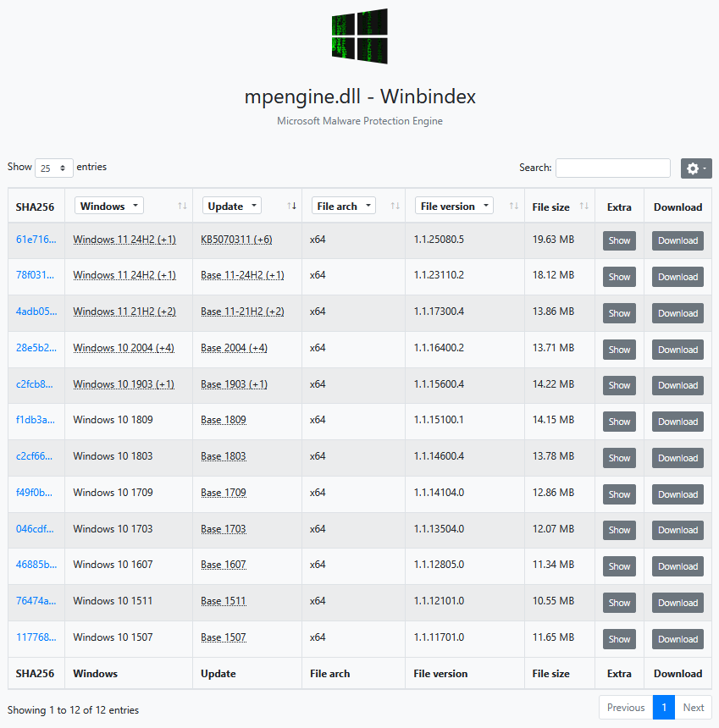
Task: Click Windows 10 1903 (+1) entry
Action: pos(124,384)
